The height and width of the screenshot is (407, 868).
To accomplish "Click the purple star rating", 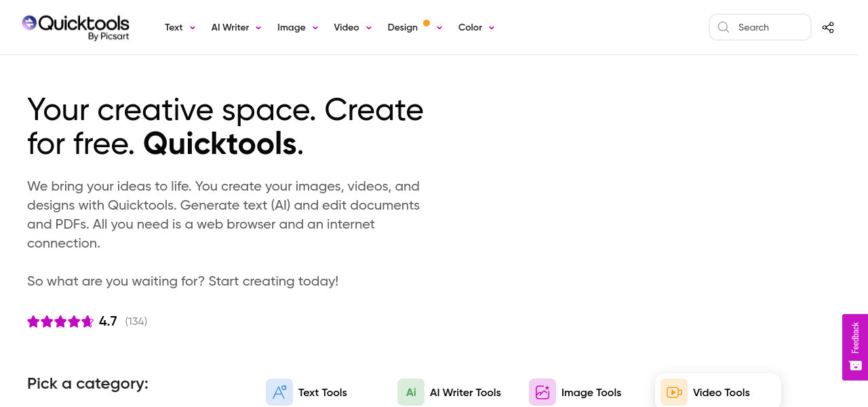I will (60, 322).
